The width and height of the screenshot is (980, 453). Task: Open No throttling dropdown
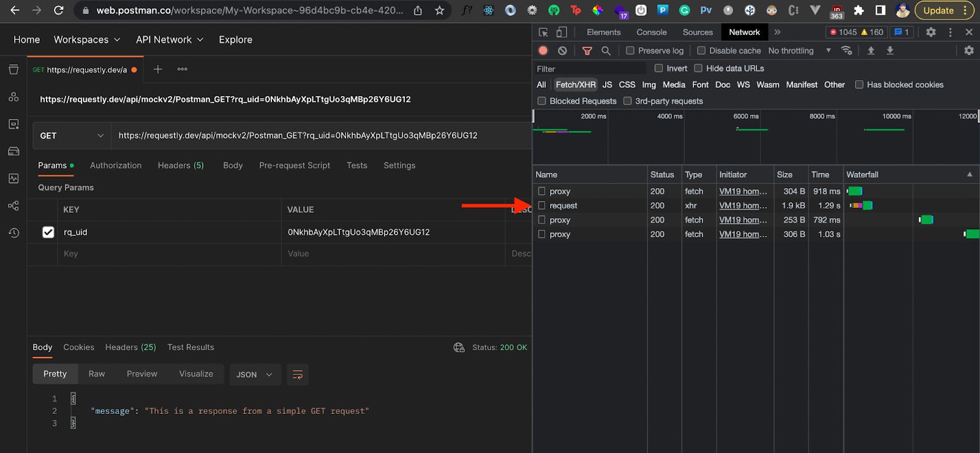799,51
